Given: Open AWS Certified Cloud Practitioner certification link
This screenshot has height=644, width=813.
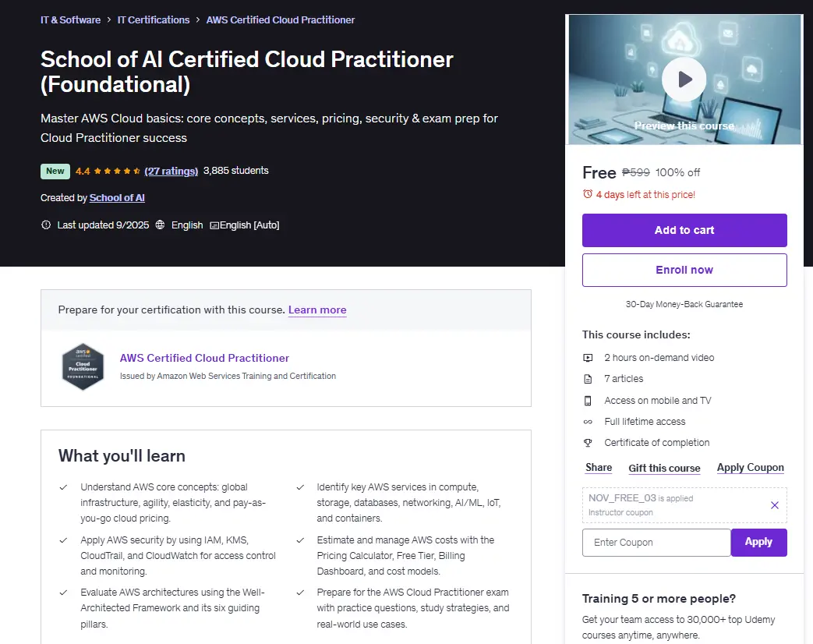Looking at the screenshot, I should click(204, 358).
